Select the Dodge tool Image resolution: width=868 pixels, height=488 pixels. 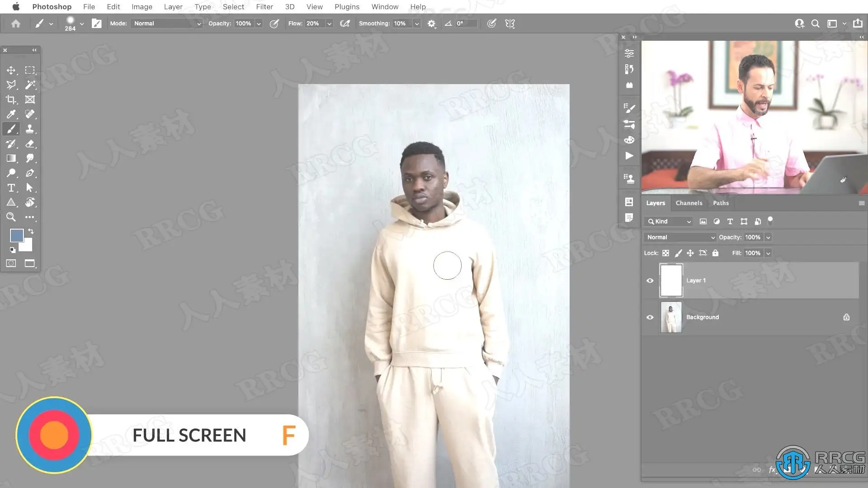point(11,173)
